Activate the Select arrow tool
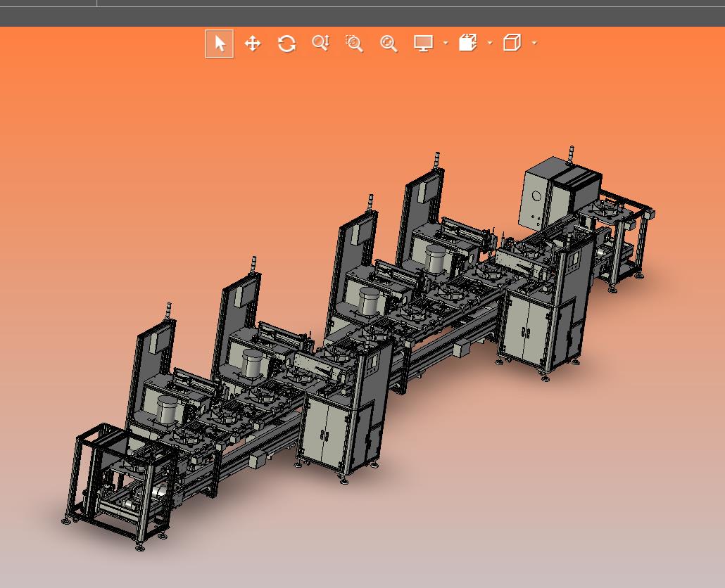Image resolution: width=725 pixels, height=588 pixels. (x=219, y=44)
